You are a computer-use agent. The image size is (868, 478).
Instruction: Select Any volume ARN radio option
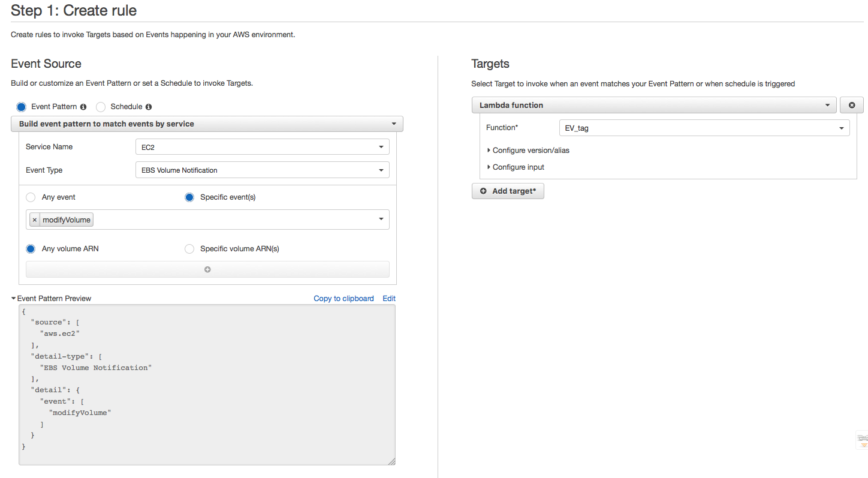tap(31, 249)
